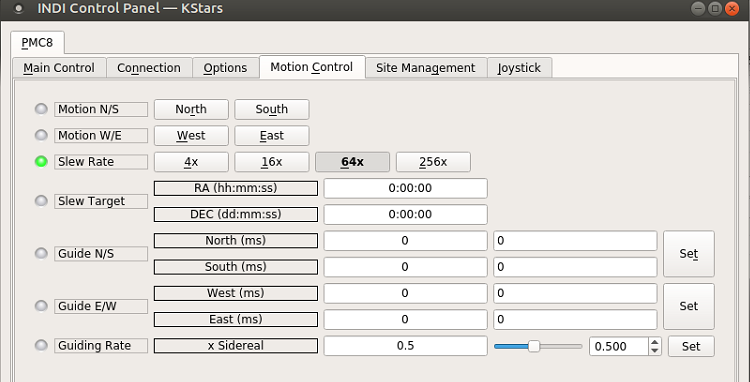Maximize the INDI Control Panel window
This screenshot has height=382, width=750.
click(x=715, y=9)
